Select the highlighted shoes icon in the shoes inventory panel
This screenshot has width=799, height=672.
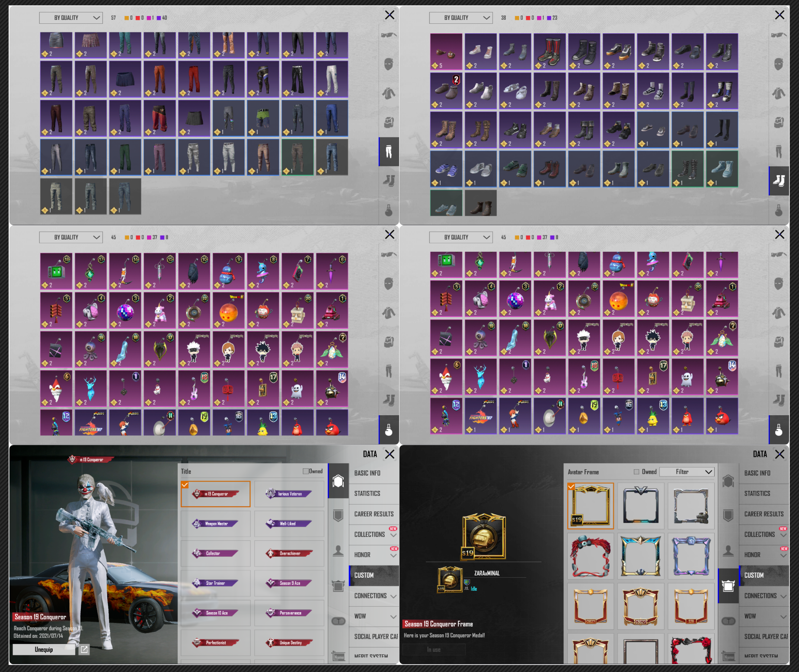pos(779,180)
